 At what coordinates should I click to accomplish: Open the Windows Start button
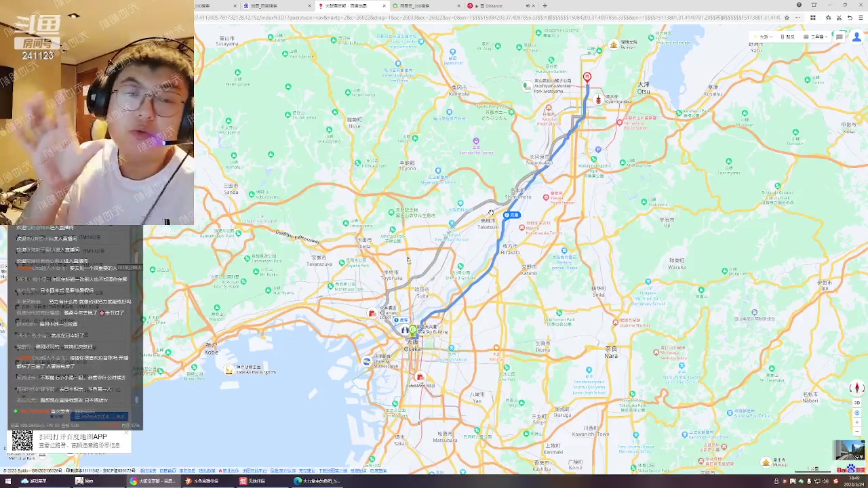[x=7, y=481]
